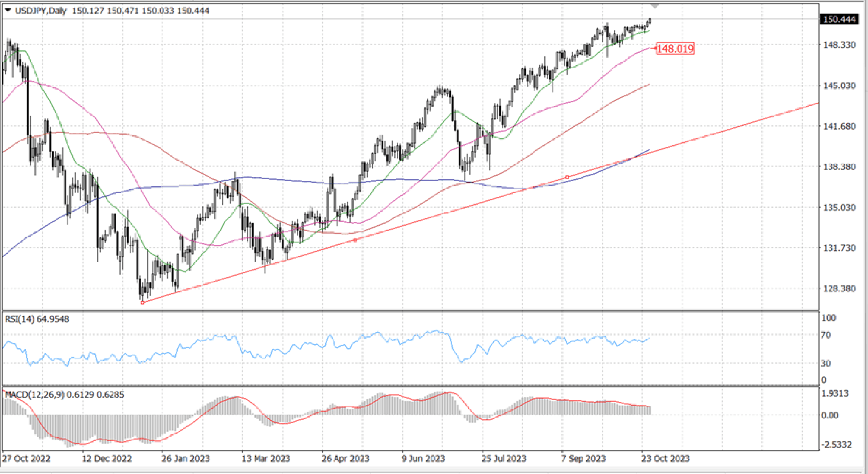Image resolution: width=868 pixels, height=474 pixels.
Task: Select the trendline middle anchor point circle
Action: point(355,240)
